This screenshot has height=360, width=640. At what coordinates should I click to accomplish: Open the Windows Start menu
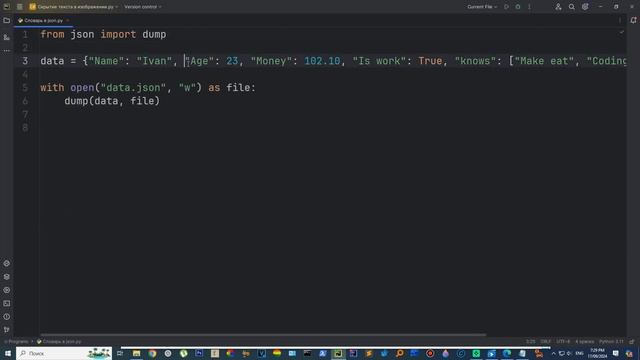tap(7, 353)
